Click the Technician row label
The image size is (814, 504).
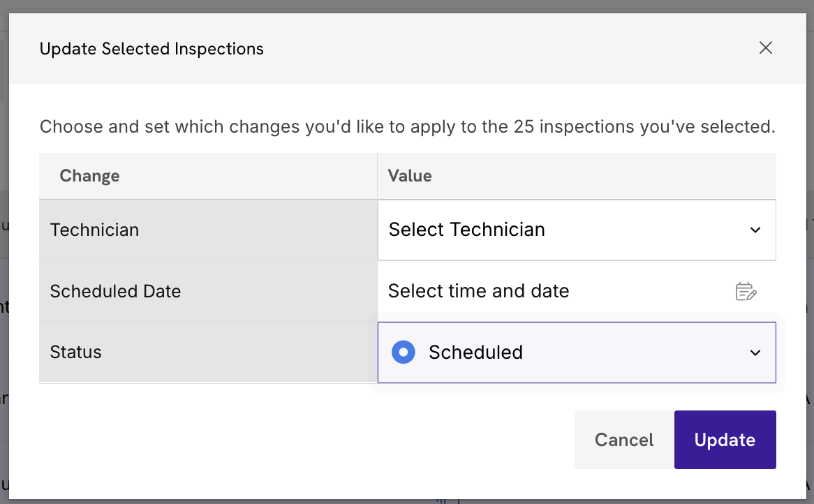95,230
